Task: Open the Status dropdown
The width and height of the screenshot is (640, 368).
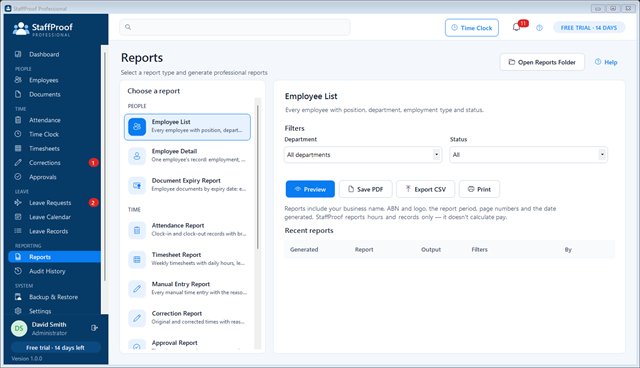Action: pos(529,155)
